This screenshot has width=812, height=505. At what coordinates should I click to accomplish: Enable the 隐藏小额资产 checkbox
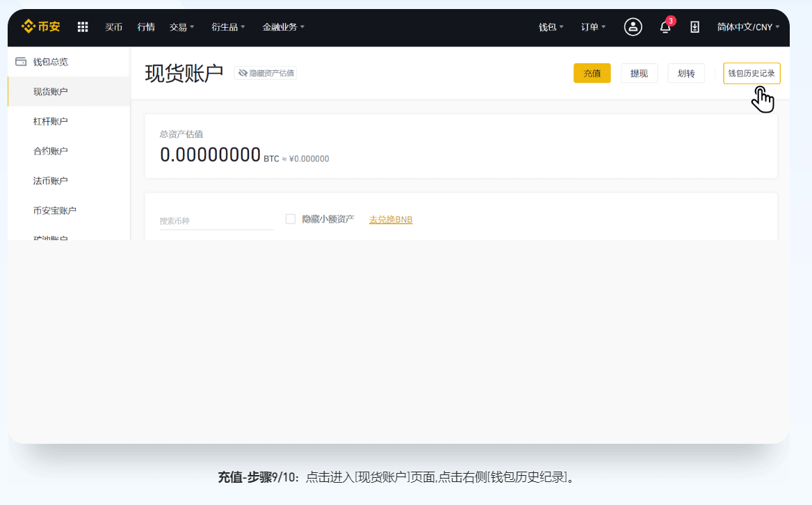pos(291,219)
